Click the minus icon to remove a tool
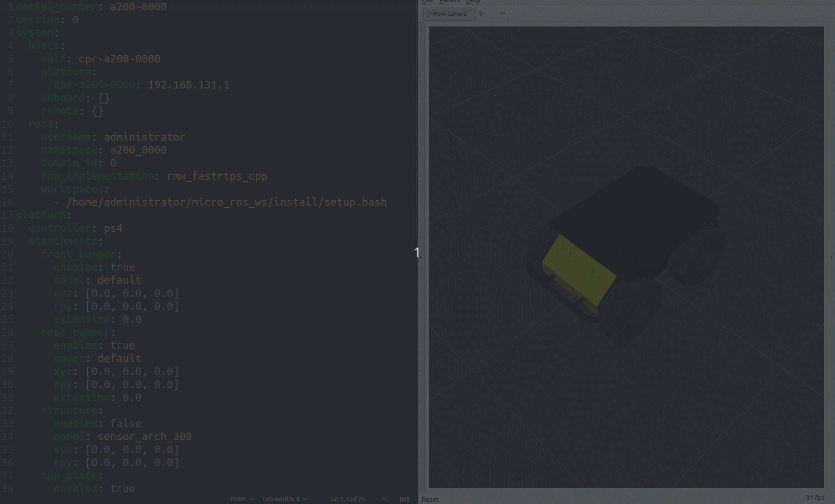This screenshot has width=835, height=504. pyautogui.click(x=503, y=13)
